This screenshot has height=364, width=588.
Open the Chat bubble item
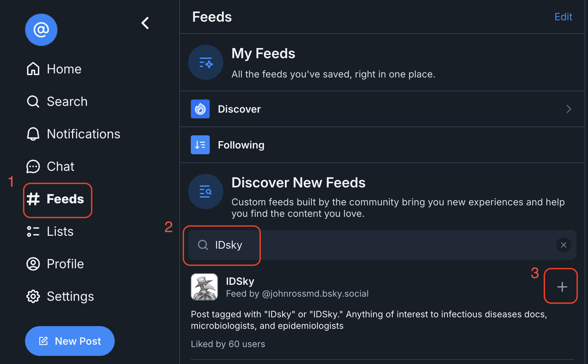(50, 166)
